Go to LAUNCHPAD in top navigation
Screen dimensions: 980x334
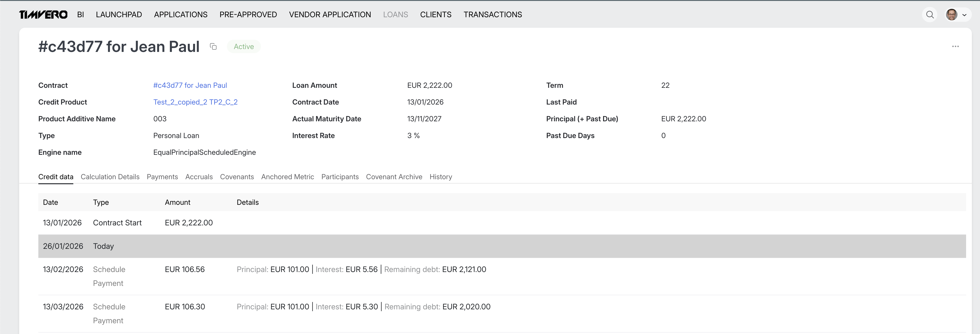(119, 14)
